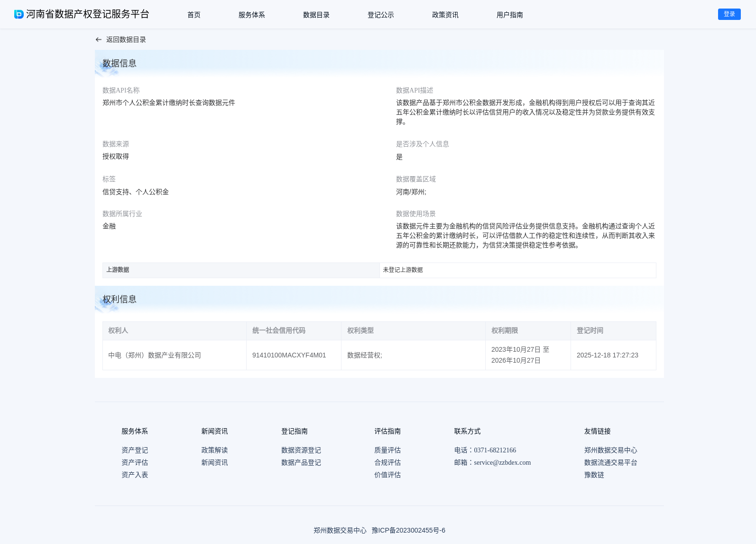756x544 pixels.
Task: Click the footer text 郑州数据交易中心 at the bottom
Action: point(340,530)
